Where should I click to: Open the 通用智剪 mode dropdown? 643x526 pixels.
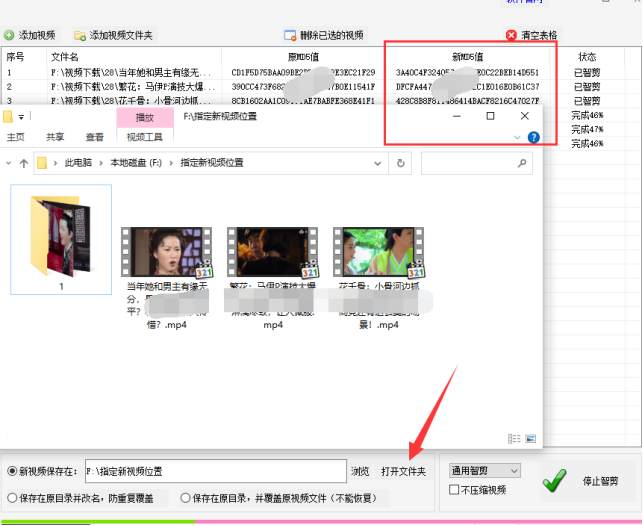(485, 471)
